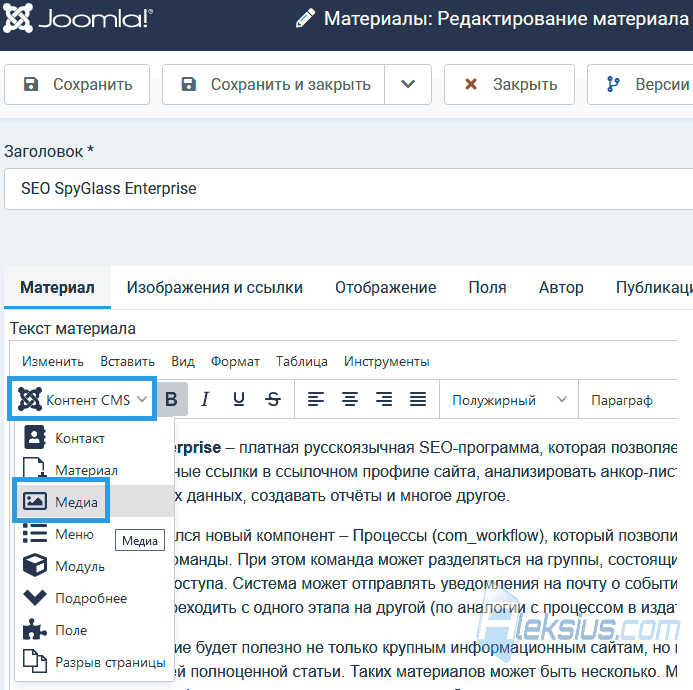Choose Контакт from the CMS menu
This screenshot has width=693, height=690.
point(95,438)
